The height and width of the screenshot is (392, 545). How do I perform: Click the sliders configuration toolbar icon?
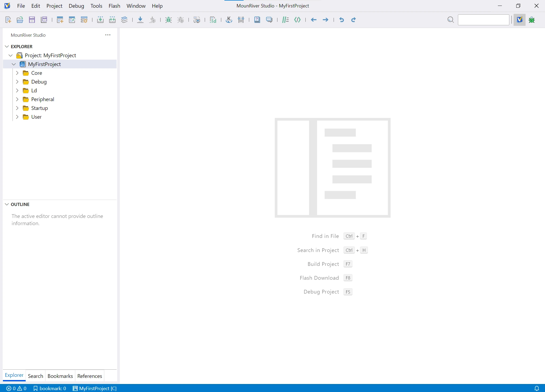[241, 20]
